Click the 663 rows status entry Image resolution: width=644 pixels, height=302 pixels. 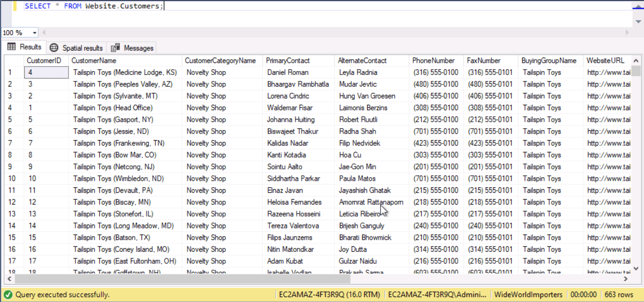click(619, 295)
